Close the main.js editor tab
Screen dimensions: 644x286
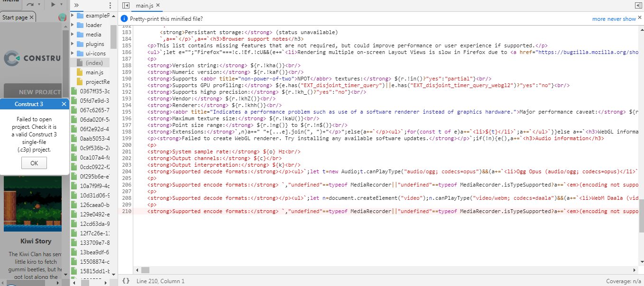click(157, 5)
